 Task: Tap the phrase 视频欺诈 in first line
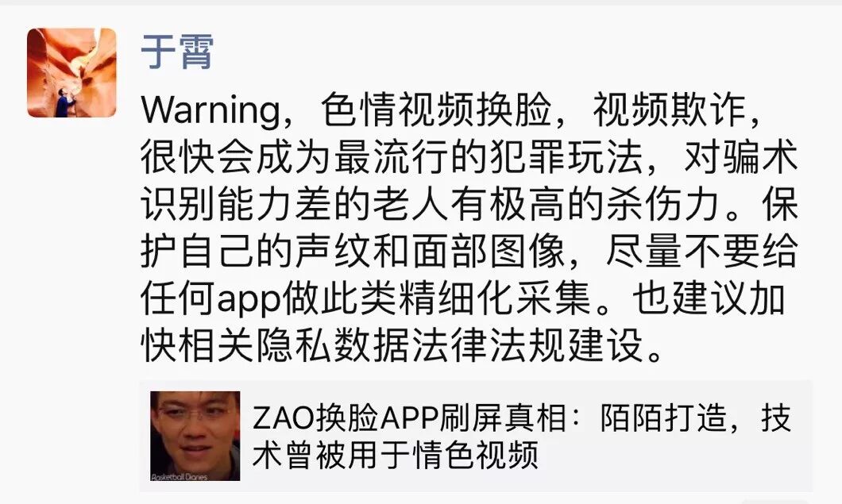pos(669,110)
